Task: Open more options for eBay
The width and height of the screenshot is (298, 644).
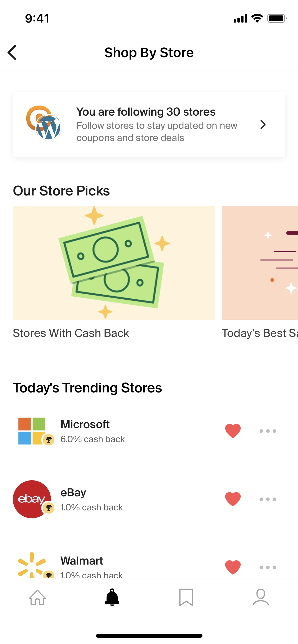Action: tap(268, 499)
